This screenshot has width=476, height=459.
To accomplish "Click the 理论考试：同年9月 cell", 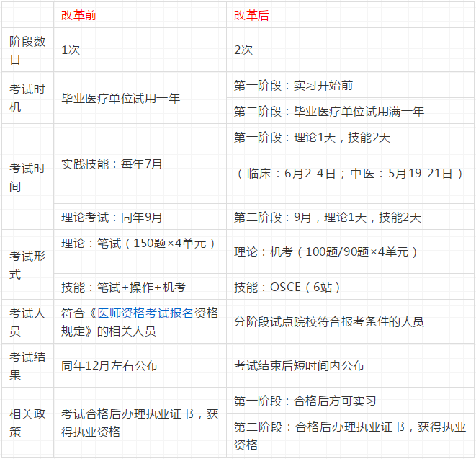I will (112, 217).
